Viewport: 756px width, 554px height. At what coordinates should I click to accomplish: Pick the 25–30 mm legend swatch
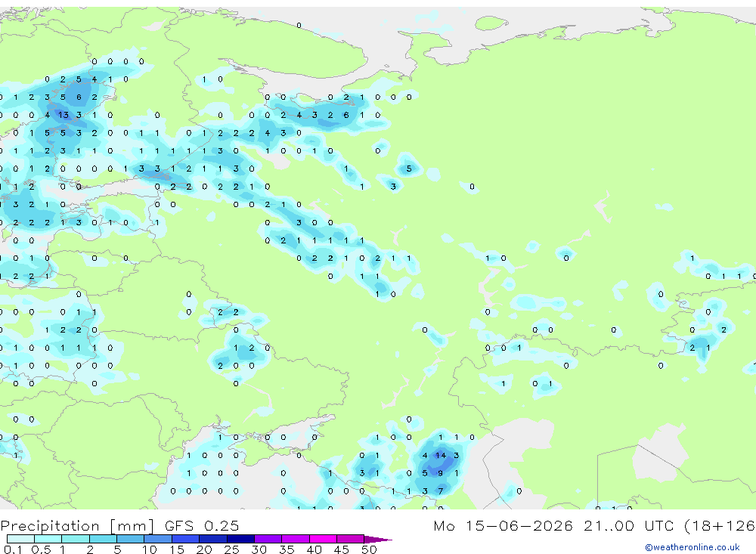point(240,539)
